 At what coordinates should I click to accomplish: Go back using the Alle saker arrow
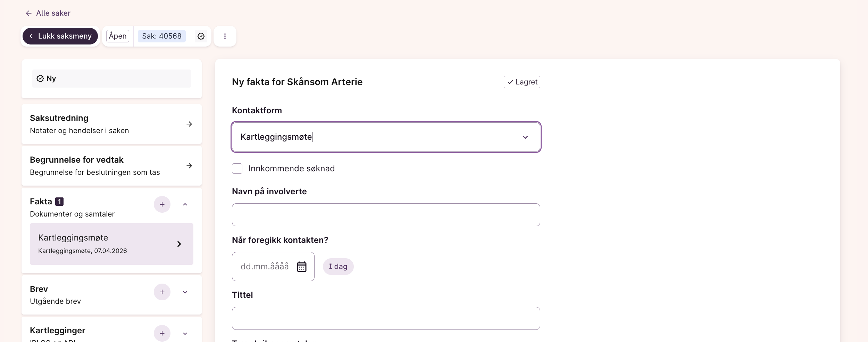(29, 13)
